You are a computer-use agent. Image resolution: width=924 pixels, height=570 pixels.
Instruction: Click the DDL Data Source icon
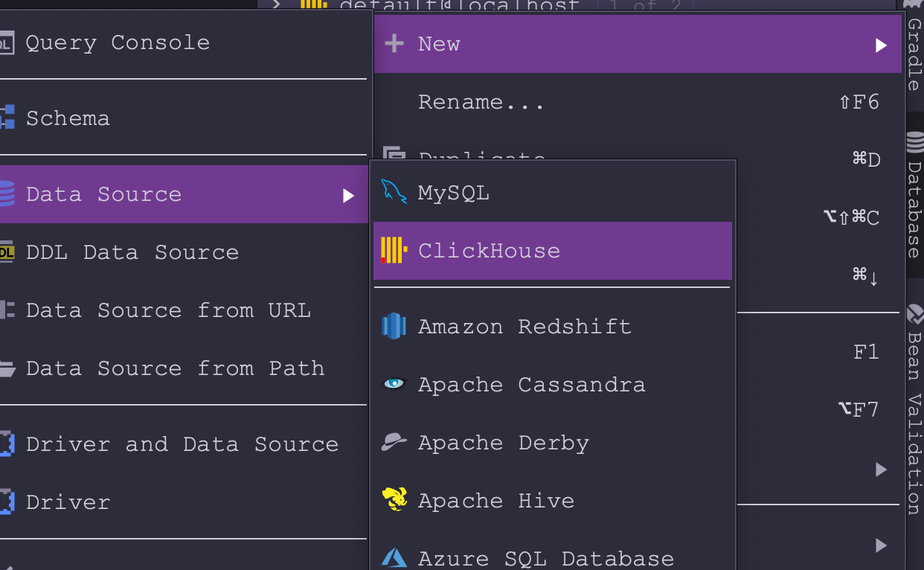[6, 252]
